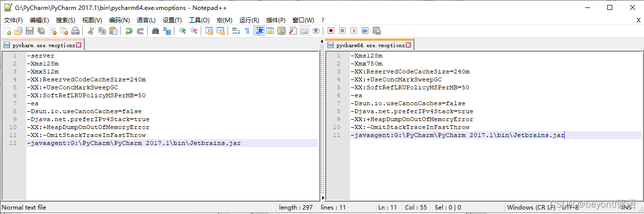Close document with menu bar X
Viewport: 644px width, 214px height.
638,20
